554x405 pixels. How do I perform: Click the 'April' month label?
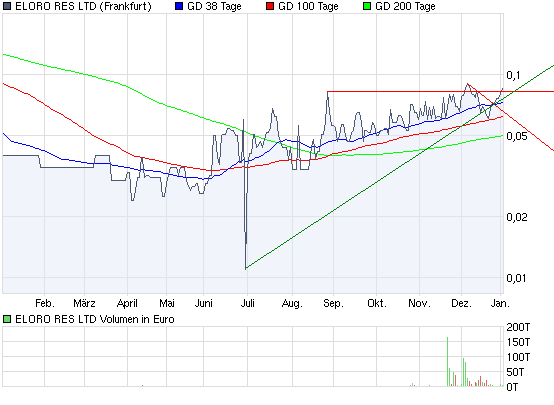point(127,303)
